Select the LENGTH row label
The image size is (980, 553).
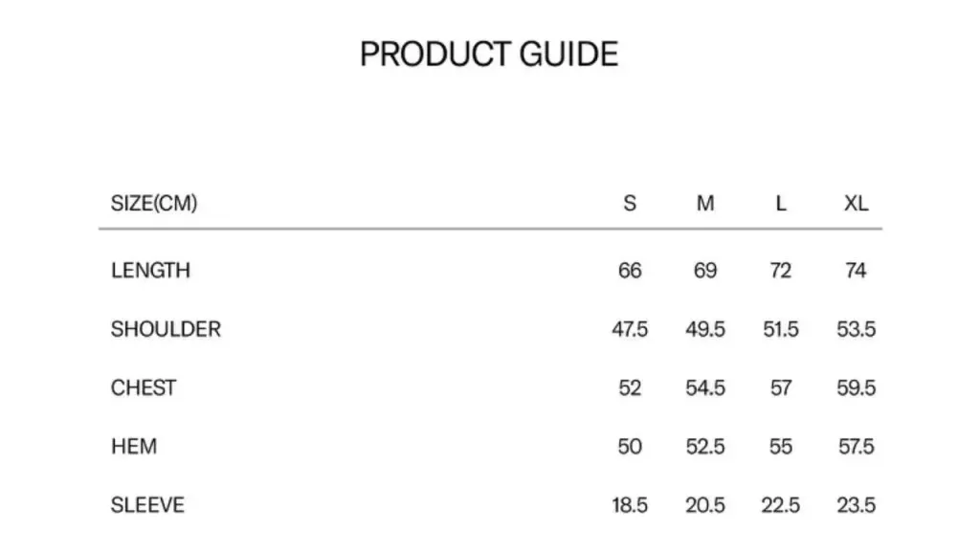click(150, 271)
